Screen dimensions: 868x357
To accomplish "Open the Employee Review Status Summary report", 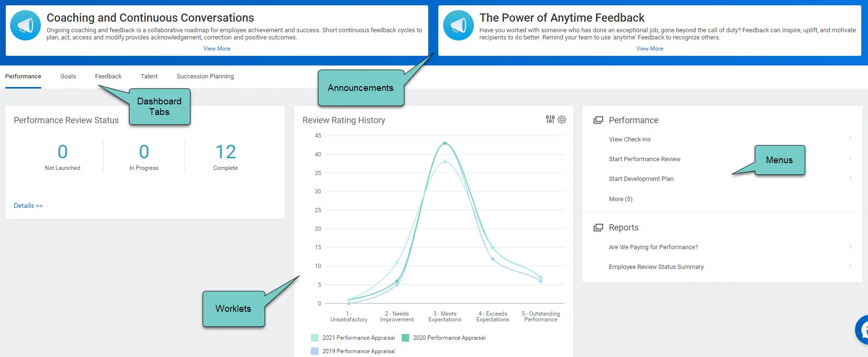I will [x=656, y=267].
